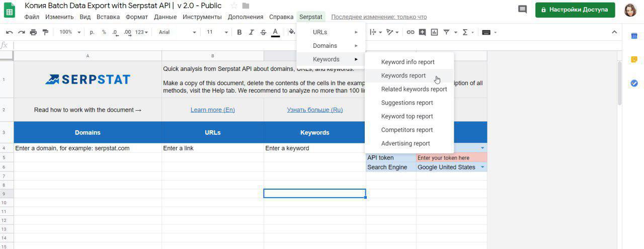This screenshot has width=644, height=249.
Task: Open Google Tasks in side panel
Action: (634, 83)
